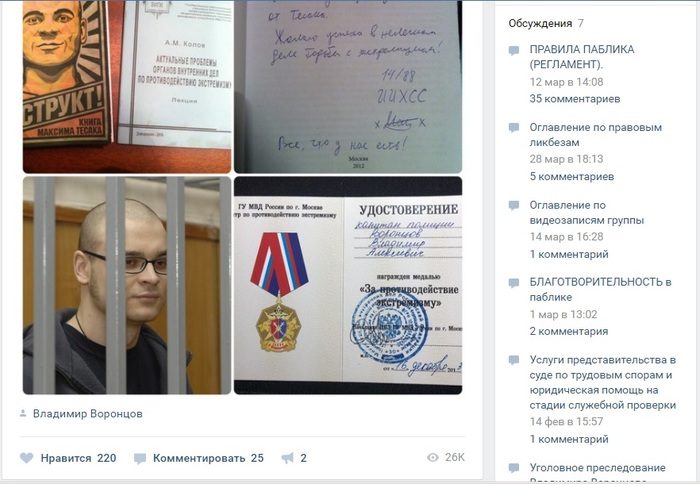700x484 pixels.
Task: Open Услуги представительства в суде discussion
Action: tap(603, 382)
